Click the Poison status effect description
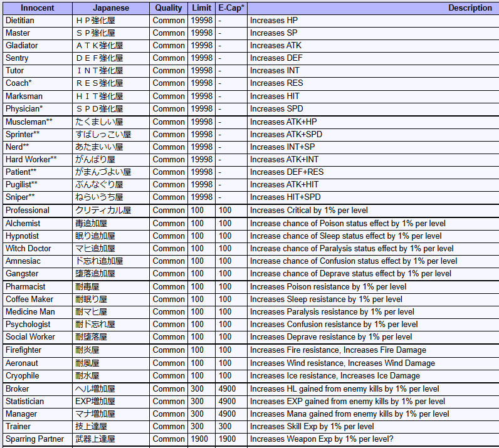The image size is (499, 448). [x=347, y=224]
